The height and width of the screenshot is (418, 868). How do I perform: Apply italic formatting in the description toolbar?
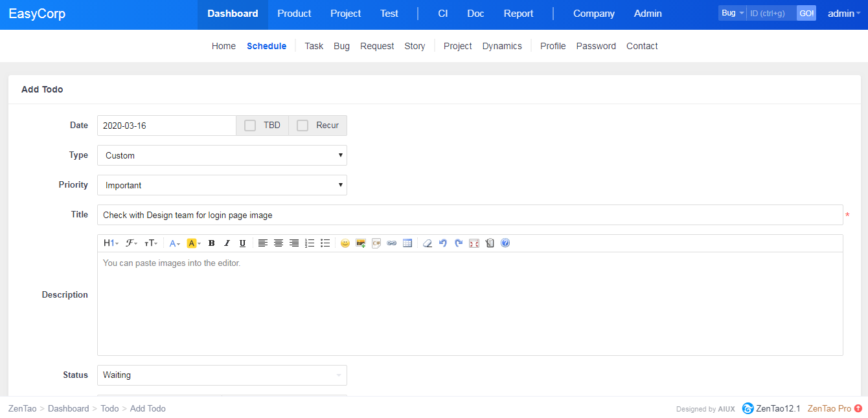point(227,243)
